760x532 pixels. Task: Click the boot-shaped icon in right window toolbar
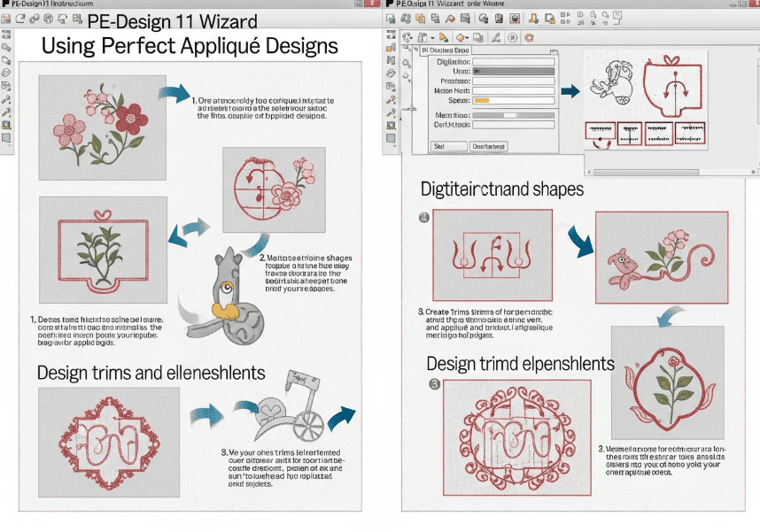(533, 19)
